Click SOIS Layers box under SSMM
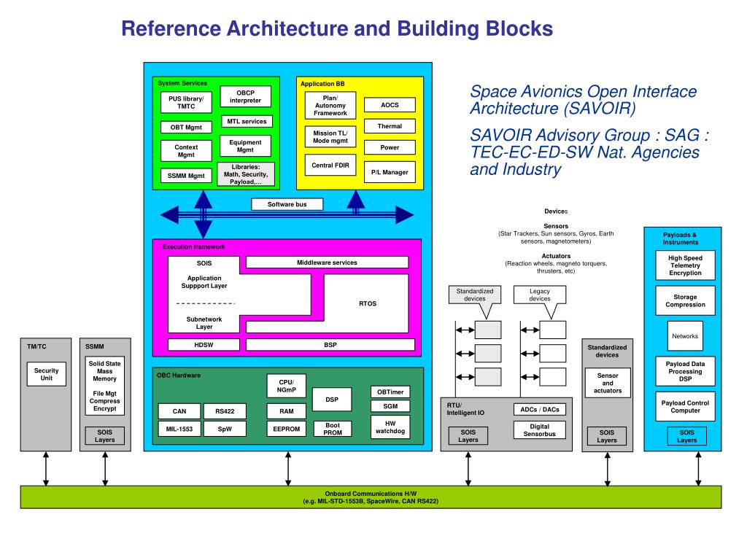The height and width of the screenshot is (560, 747). pyautogui.click(x=105, y=436)
